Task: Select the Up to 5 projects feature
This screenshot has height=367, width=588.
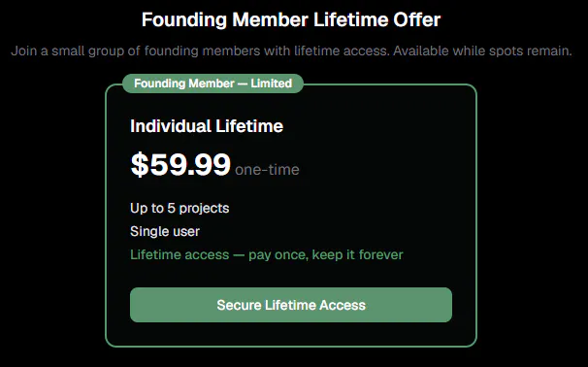Action: click(x=180, y=208)
